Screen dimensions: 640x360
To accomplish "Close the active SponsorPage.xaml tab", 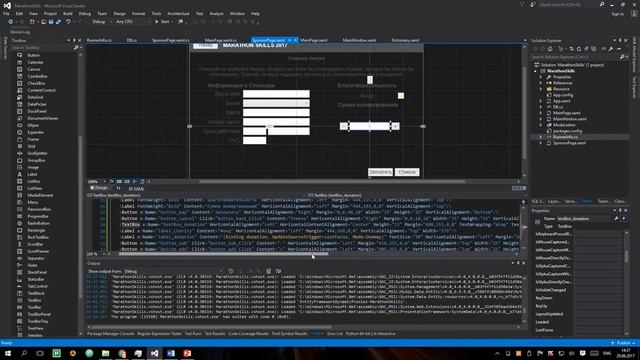I will (296, 40).
